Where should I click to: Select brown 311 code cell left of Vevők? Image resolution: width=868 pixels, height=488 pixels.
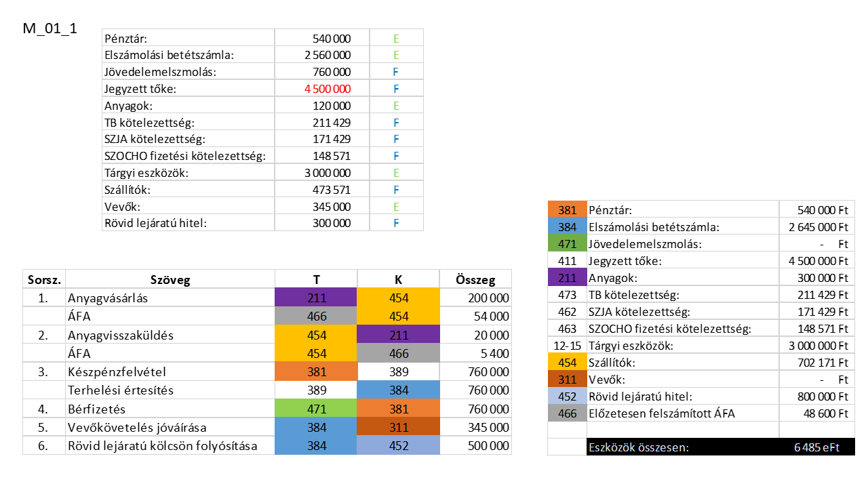pos(567,380)
